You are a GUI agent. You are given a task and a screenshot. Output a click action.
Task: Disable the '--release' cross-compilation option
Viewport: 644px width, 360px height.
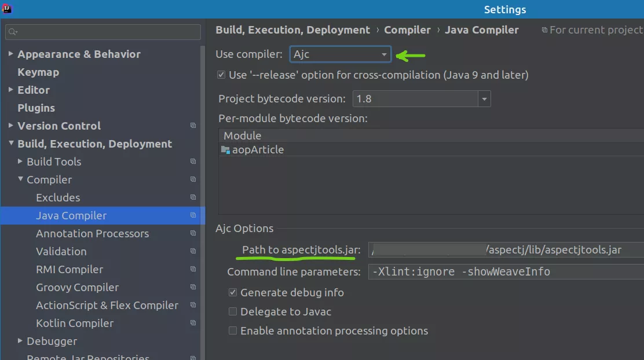pyautogui.click(x=221, y=75)
